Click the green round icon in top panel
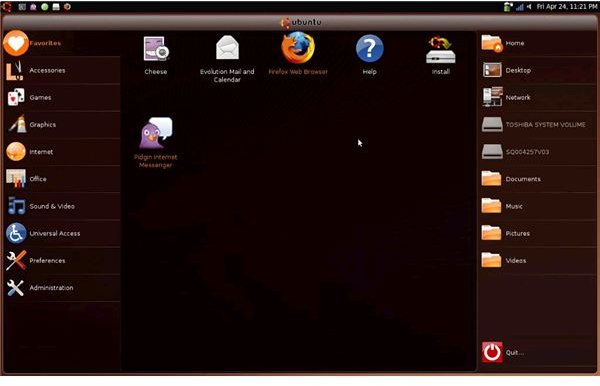Screen dimensions: 600x386 pos(45,7)
